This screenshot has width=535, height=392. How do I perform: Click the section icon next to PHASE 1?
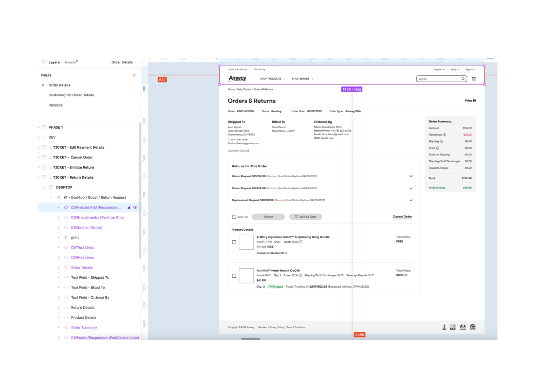[43, 127]
